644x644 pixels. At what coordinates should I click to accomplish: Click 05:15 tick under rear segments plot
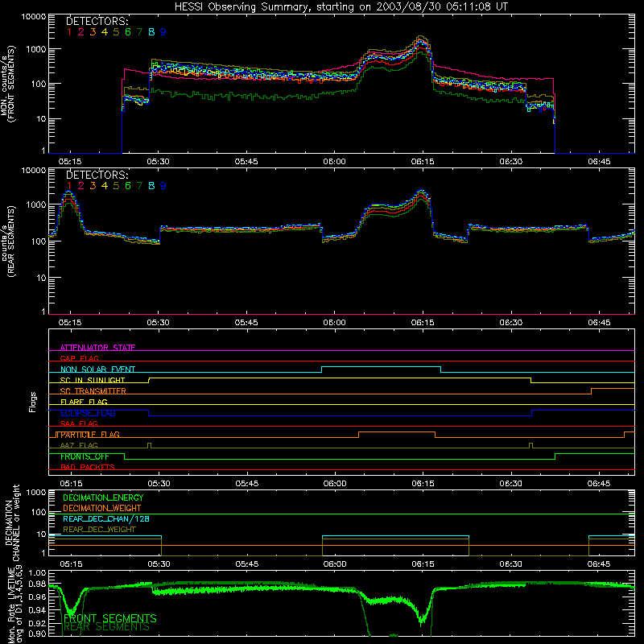coord(70,323)
